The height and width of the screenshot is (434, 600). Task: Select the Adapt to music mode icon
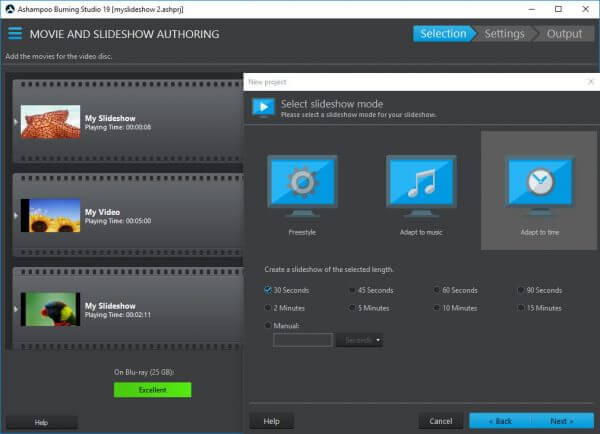[421, 186]
